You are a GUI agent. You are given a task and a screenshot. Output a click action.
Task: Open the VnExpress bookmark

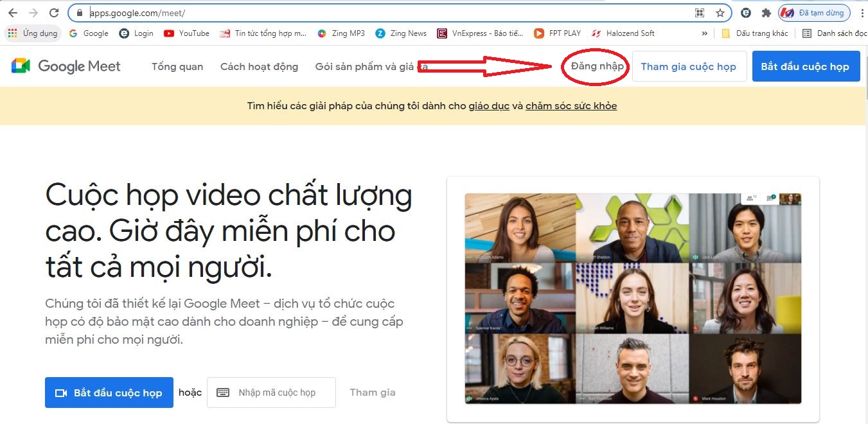(481, 33)
